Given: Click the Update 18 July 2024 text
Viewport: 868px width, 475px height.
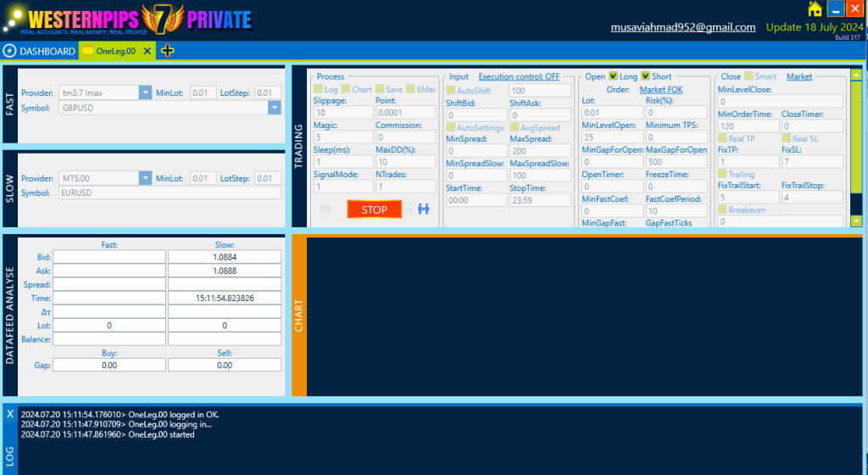Looking at the screenshot, I should [815, 27].
